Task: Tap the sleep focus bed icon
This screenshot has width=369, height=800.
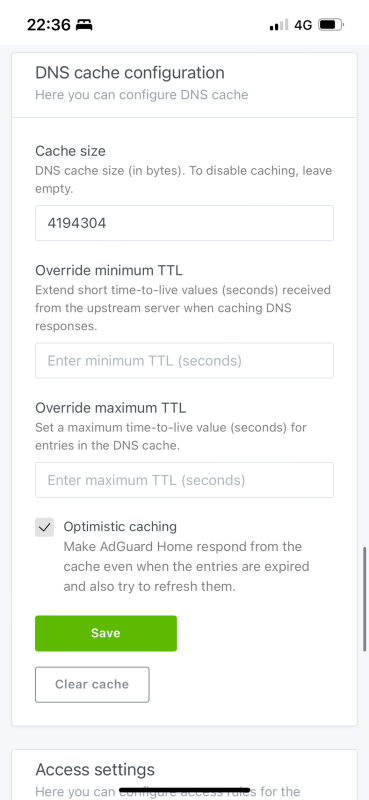Action: pyautogui.click(x=84, y=24)
